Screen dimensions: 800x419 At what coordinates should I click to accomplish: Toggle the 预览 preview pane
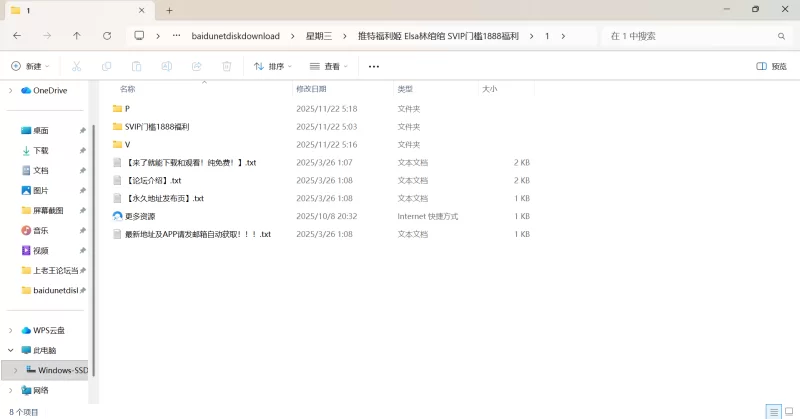pyautogui.click(x=771, y=66)
